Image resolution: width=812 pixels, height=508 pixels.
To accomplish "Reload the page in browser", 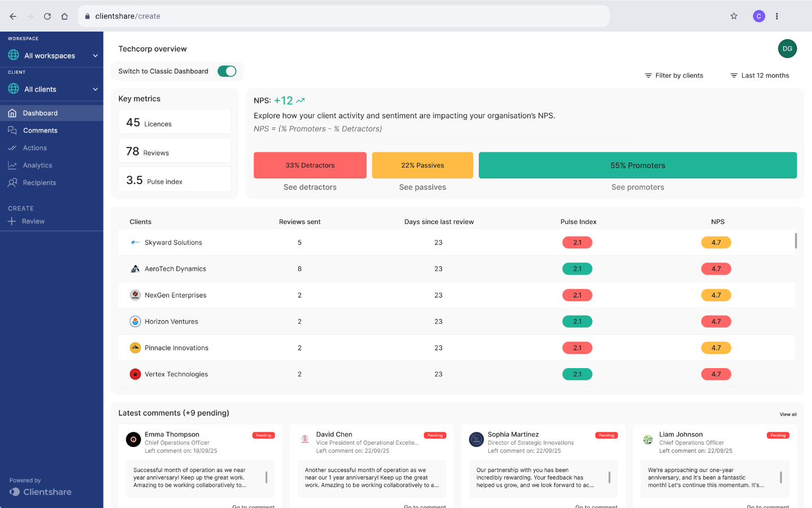I will 47,16.
